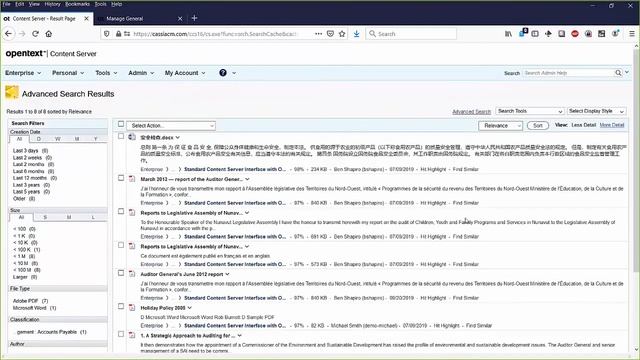Viewport: 640px width, 360px height.
Task: Bookmark this page with the star
Action: click(x=342, y=34)
